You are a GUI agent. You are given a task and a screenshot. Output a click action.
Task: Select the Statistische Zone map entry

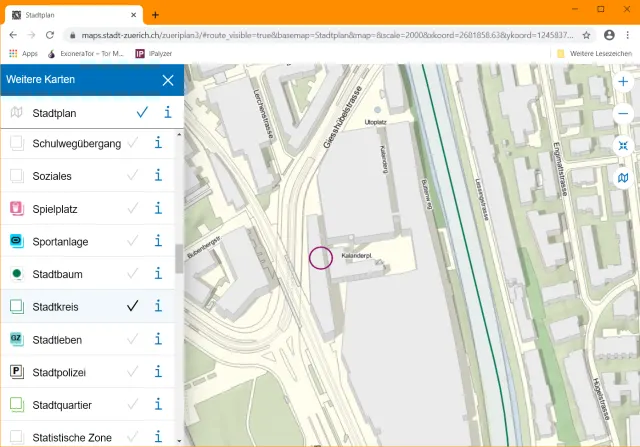coord(72,437)
